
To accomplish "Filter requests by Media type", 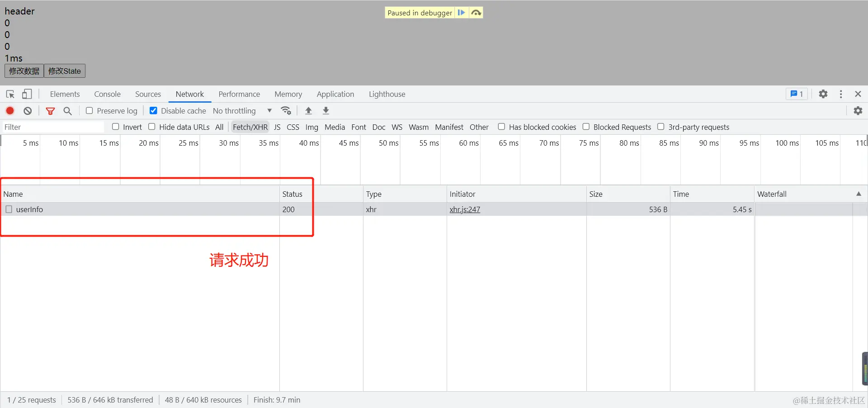I will [335, 127].
